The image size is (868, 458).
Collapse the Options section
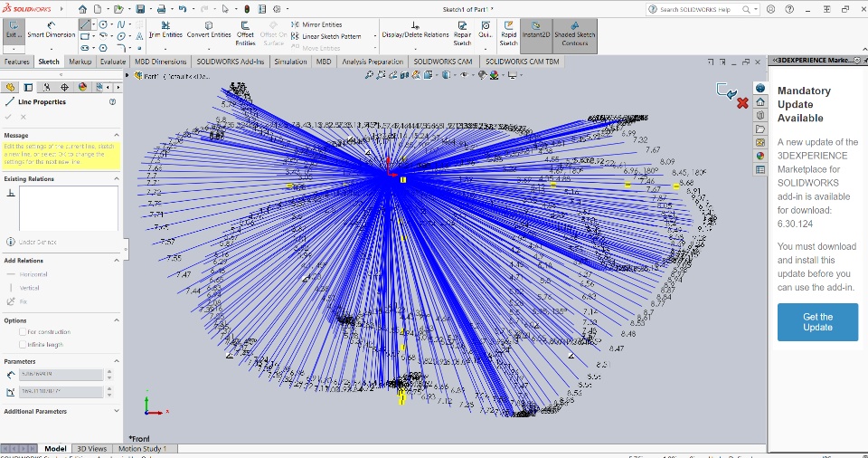[x=117, y=320]
